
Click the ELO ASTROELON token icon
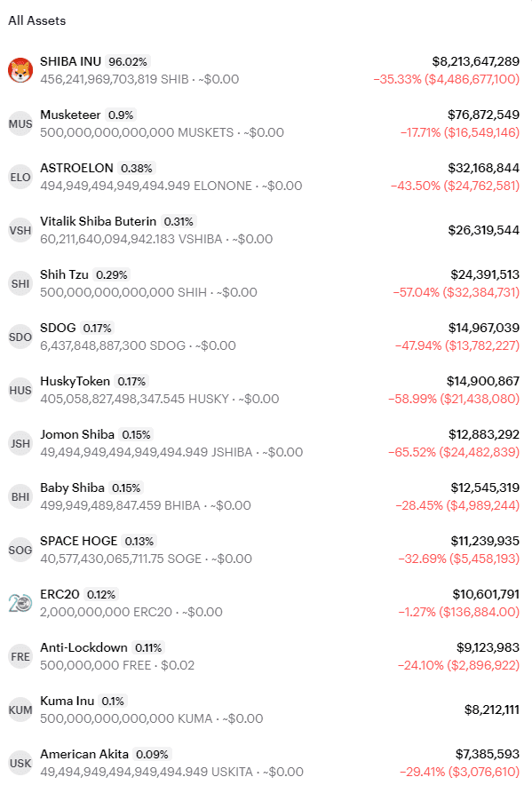click(x=20, y=177)
